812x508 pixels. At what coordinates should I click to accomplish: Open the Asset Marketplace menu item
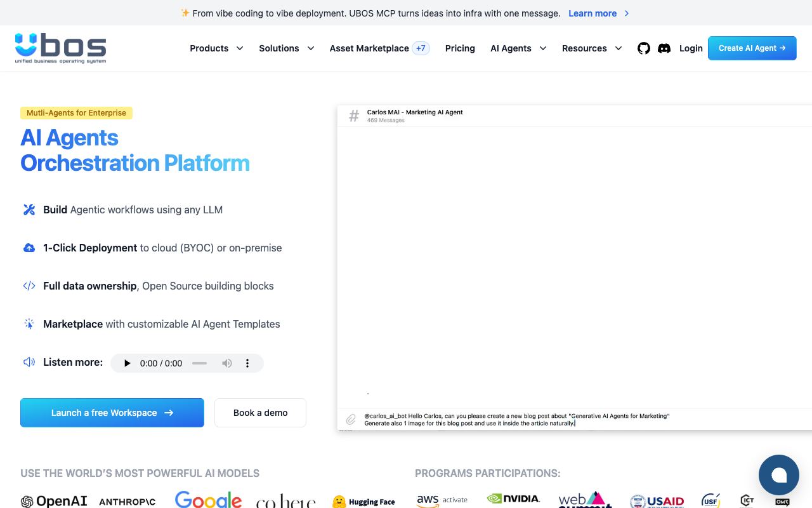[369, 48]
